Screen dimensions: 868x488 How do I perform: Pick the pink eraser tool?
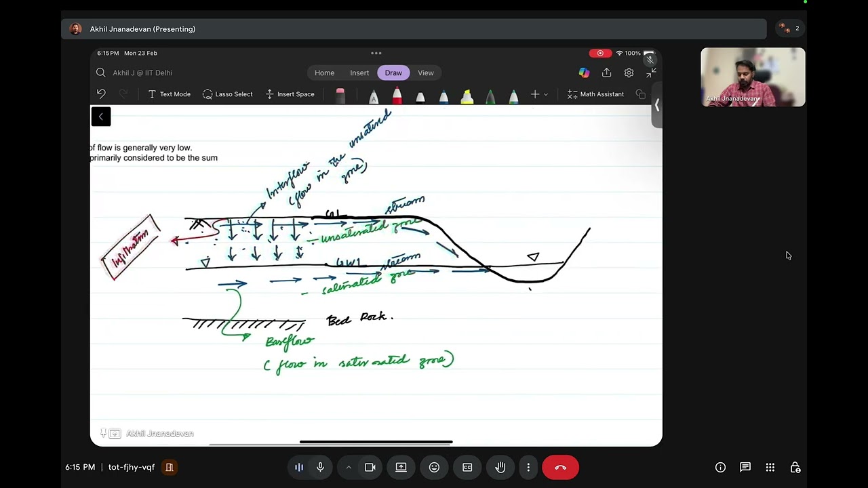pyautogui.click(x=340, y=96)
